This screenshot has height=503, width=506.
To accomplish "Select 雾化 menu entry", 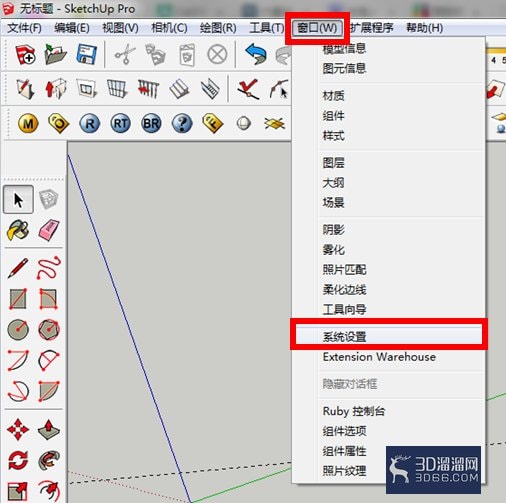I will [333, 250].
